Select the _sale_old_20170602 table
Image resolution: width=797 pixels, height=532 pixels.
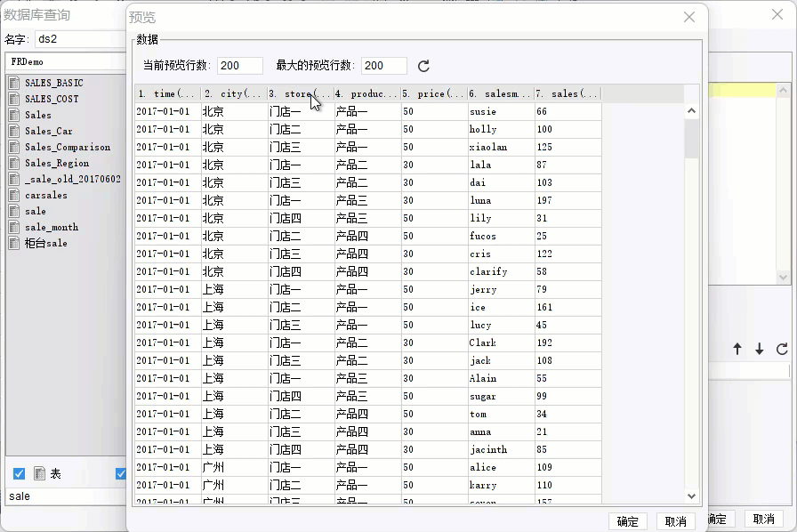click(73, 179)
